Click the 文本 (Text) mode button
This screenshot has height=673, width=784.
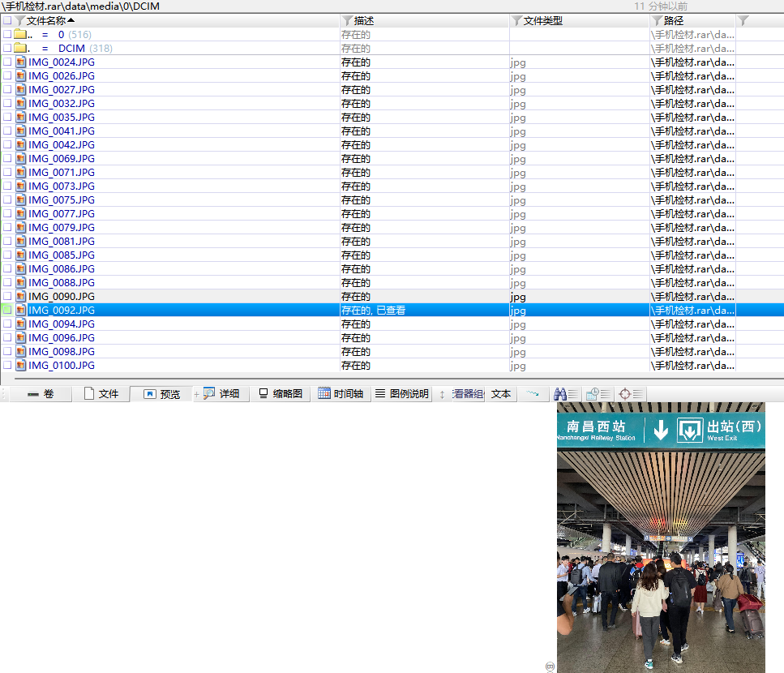(x=500, y=394)
